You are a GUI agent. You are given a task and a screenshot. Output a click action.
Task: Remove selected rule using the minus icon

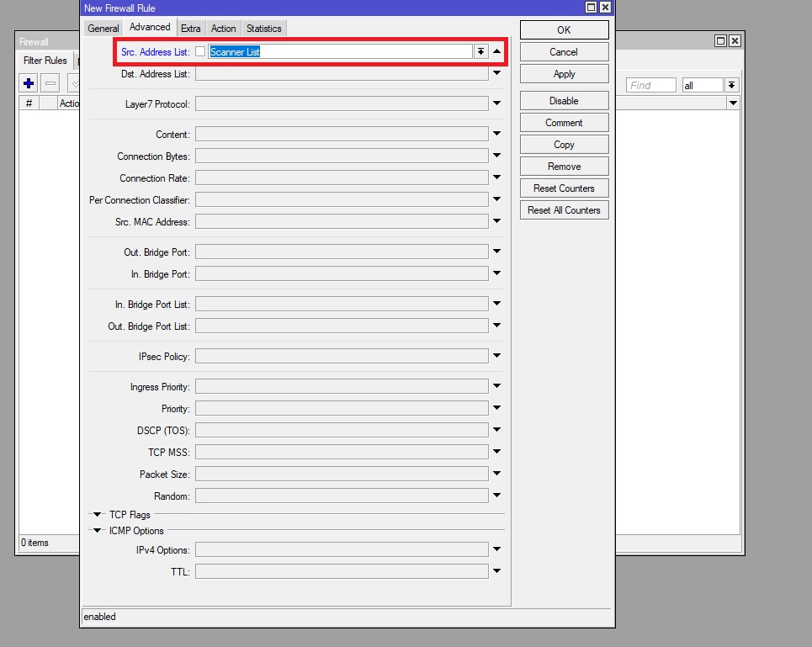click(50, 82)
